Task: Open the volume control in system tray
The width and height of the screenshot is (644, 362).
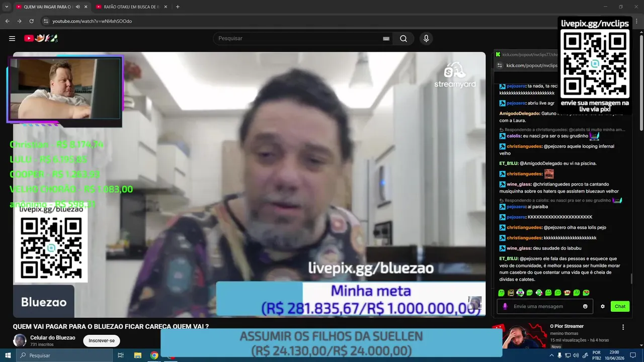Action: tap(576, 355)
